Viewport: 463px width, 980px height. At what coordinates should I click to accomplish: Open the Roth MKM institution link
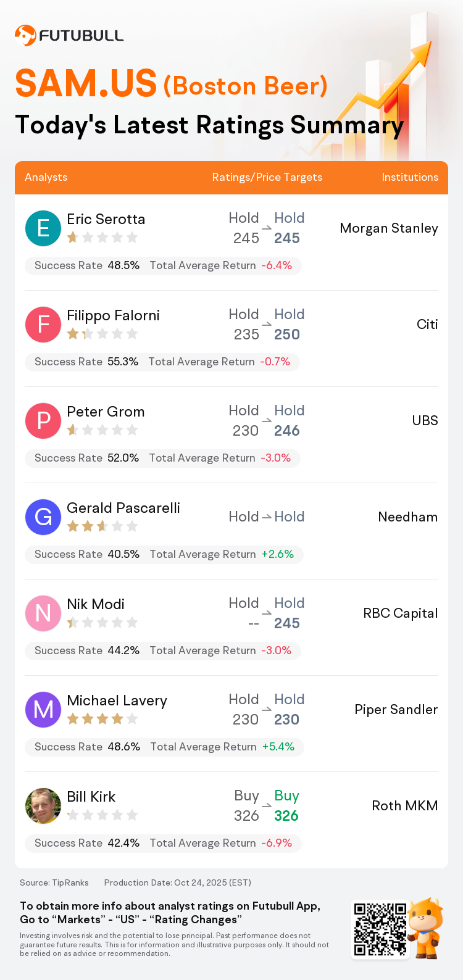coord(405,806)
